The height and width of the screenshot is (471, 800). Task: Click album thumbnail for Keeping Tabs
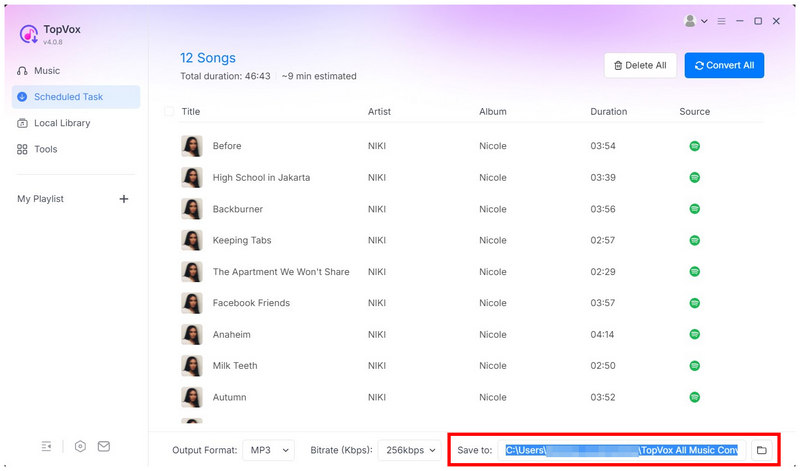[x=192, y=240]
